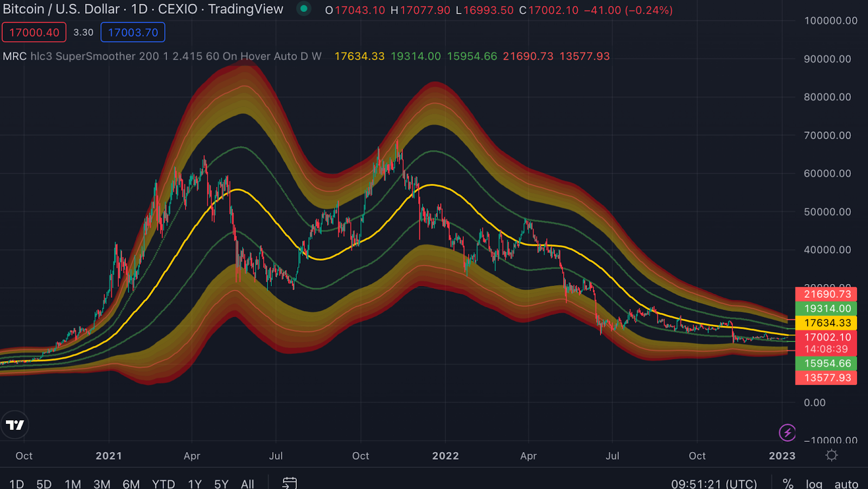This screenshot has height=489, width=868.
Task: Click the Bitcoin / U.S. Dollar symbol title
Action: click(x=61, y=9)
